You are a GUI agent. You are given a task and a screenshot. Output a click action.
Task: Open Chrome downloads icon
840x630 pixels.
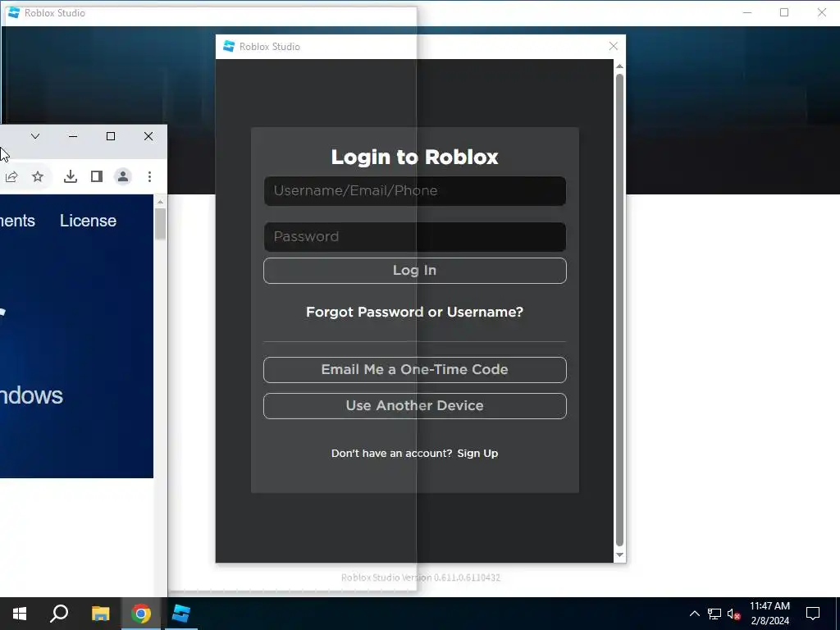pyautogui.click(x=71, y=176)
